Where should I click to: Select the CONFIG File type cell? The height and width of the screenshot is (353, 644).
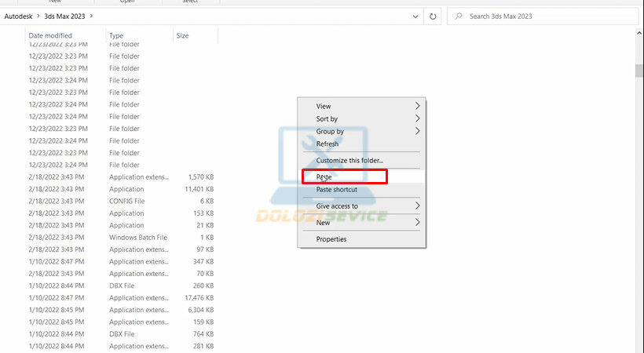tap(127, 201)
